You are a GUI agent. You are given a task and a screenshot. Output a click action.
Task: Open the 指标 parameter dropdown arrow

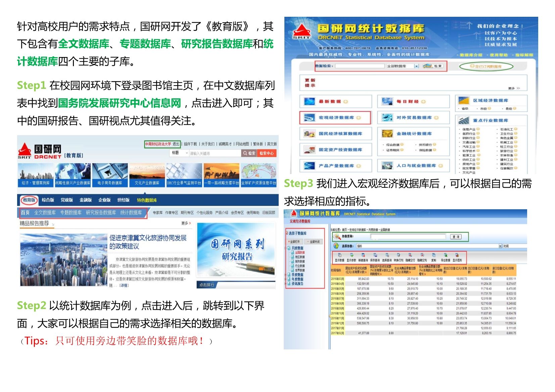(x=500, y=246)
